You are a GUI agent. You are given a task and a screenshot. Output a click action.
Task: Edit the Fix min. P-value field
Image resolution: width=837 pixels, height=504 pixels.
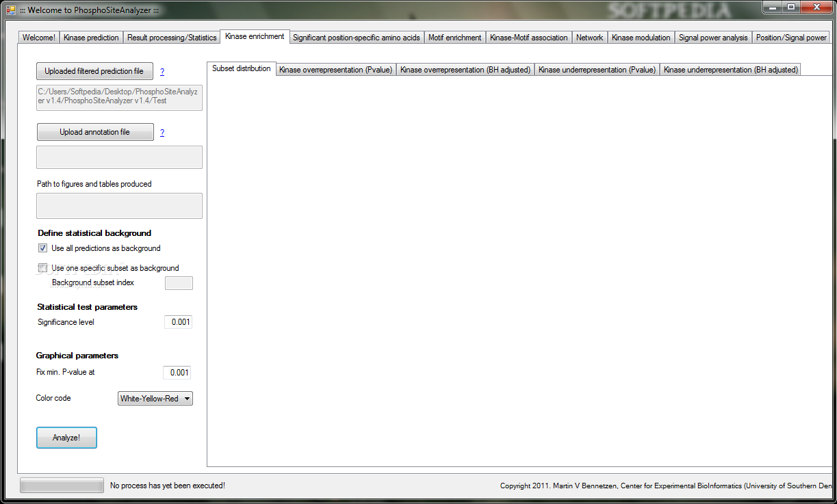[x=177, y=373]
